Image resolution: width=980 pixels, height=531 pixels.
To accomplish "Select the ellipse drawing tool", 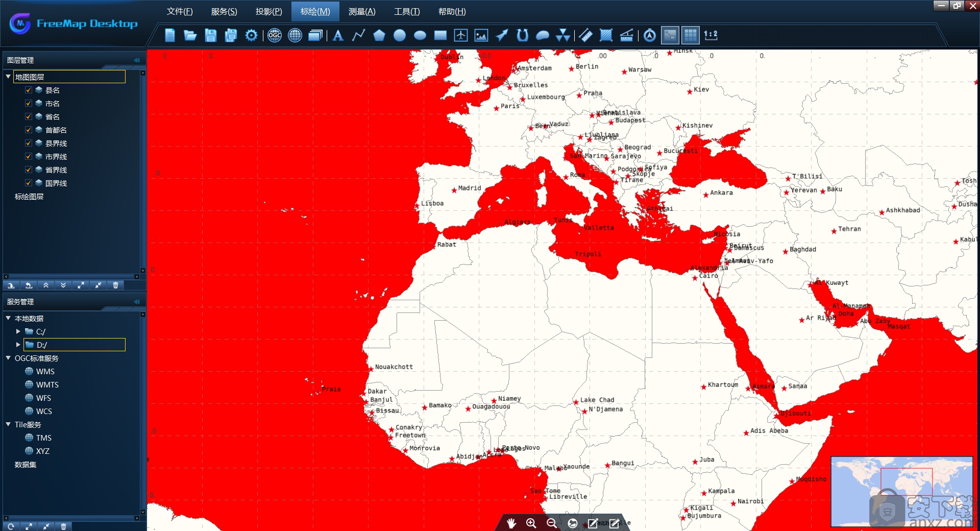I will point(420,35).
